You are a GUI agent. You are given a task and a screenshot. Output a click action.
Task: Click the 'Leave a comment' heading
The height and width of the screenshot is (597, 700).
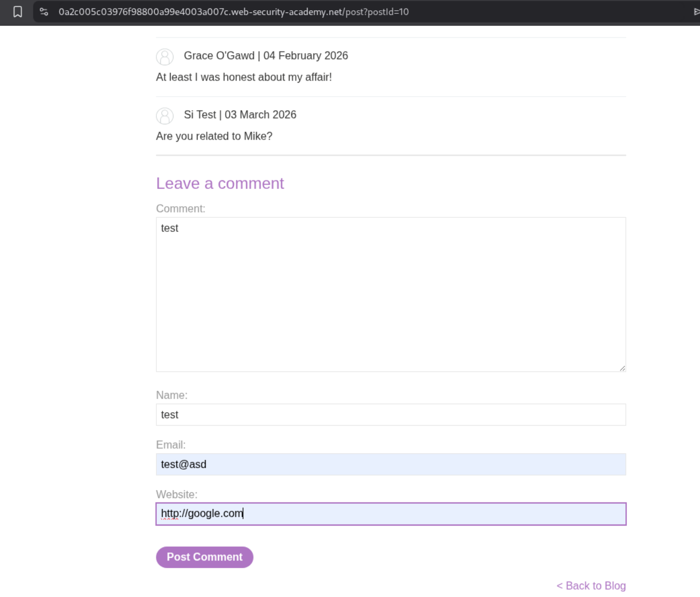pos(220,184)
